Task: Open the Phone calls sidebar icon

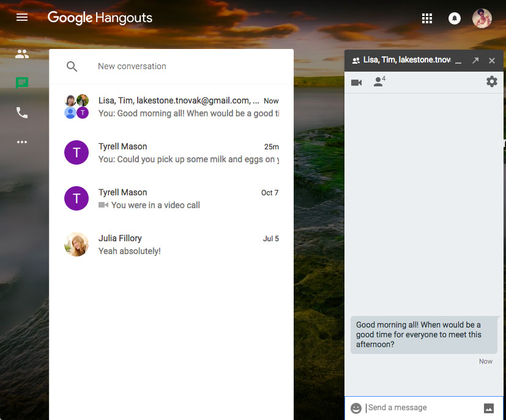Action: [22, 113]
